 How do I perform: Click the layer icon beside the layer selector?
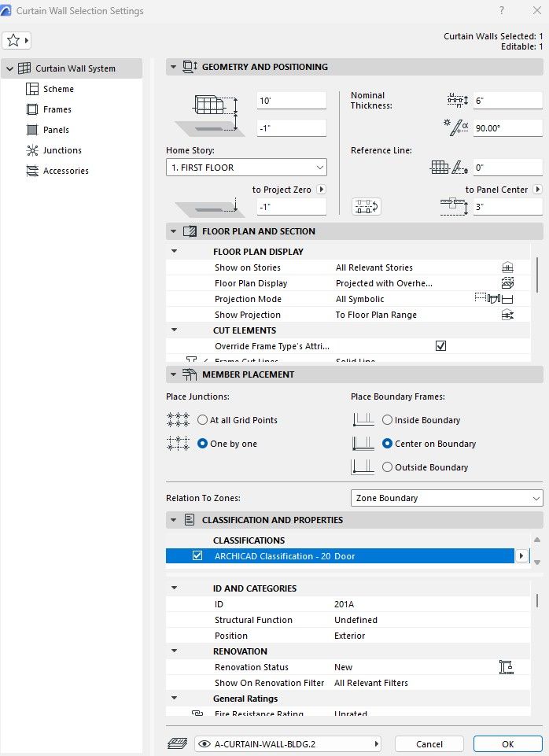click(x=178, y=744)
